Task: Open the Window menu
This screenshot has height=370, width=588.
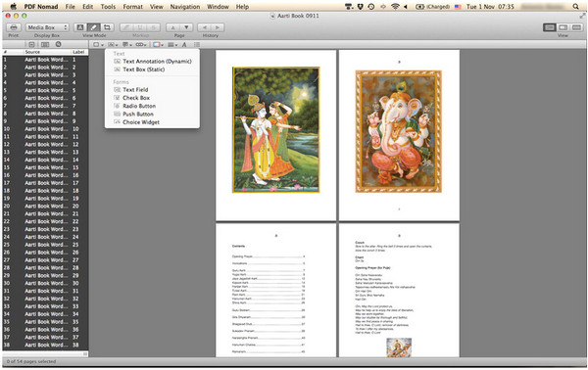Action: 218,7
